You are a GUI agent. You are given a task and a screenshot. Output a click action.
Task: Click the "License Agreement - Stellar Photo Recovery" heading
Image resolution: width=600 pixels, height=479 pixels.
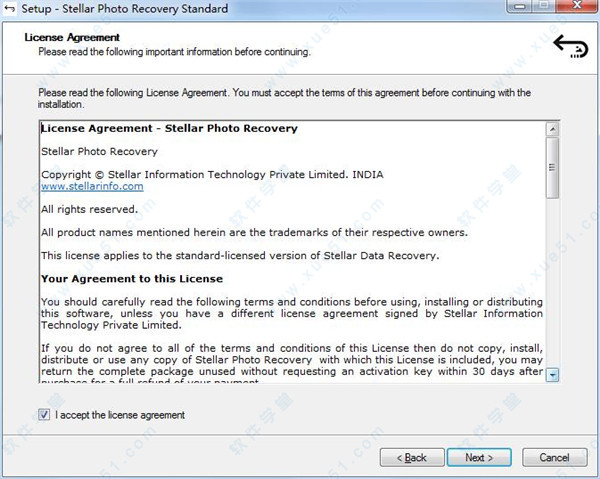point(168,128)
